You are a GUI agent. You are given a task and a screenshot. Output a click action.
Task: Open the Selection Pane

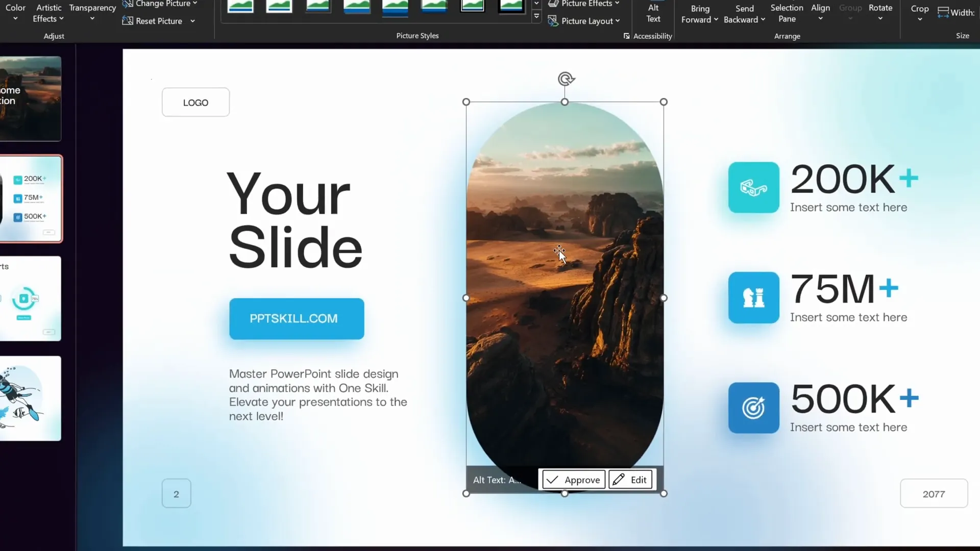click(787, 13)
